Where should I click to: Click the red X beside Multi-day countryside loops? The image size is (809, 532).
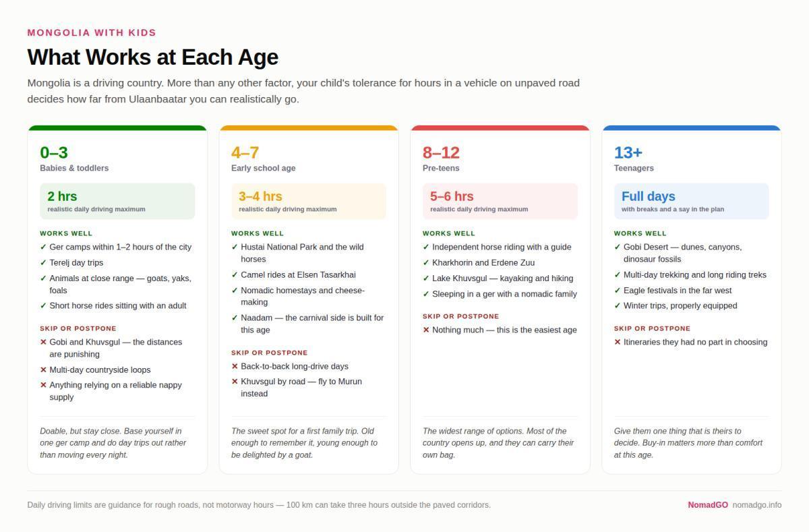(43, 370)
